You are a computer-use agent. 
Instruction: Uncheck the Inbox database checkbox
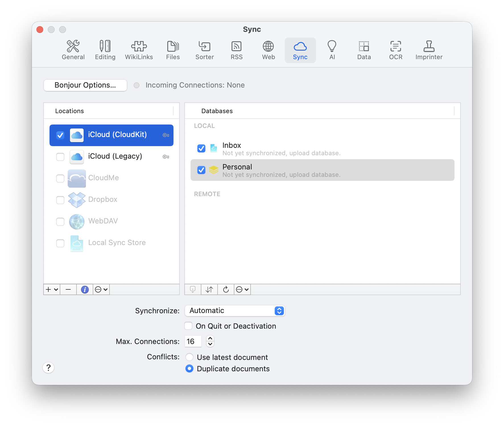click(x=201, y=148)
